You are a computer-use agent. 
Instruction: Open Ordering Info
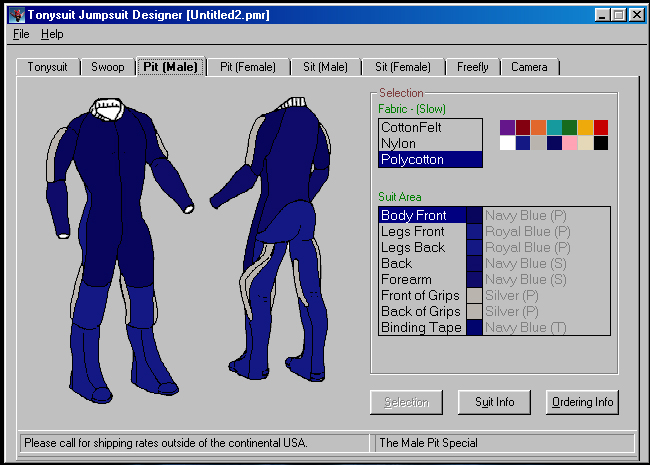point(583,402)
